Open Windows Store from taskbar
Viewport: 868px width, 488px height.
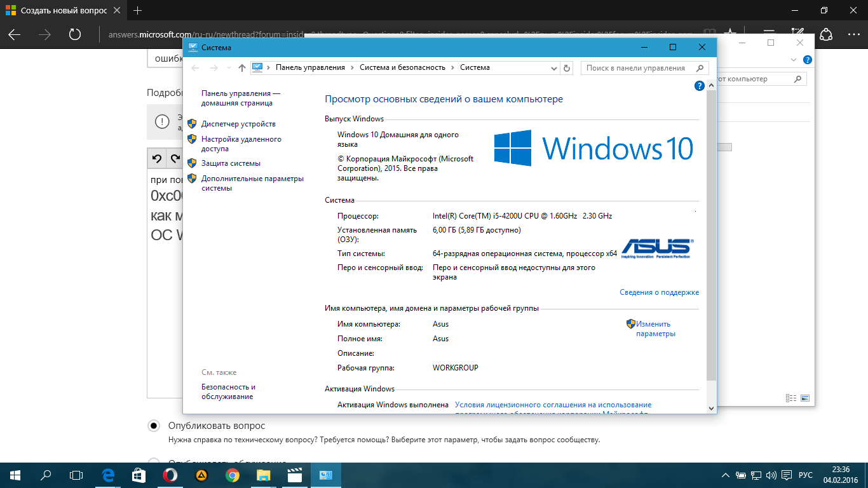(138, 475)
